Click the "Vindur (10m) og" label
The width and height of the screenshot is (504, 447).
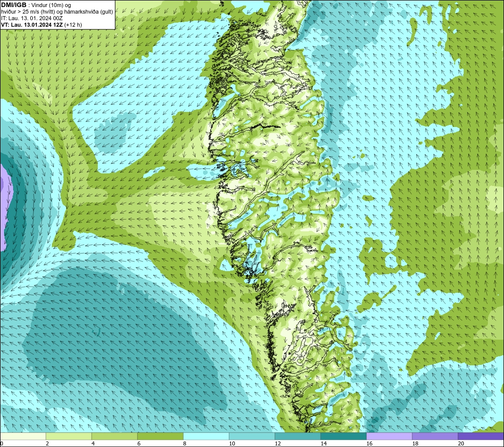(x=51, y=6)
